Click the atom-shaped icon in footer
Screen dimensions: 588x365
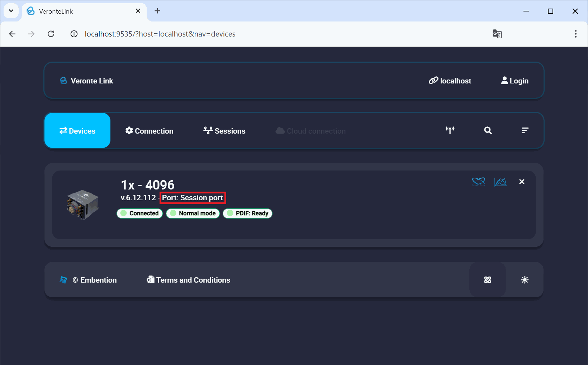pyautogui.click(x=487, y=280)
